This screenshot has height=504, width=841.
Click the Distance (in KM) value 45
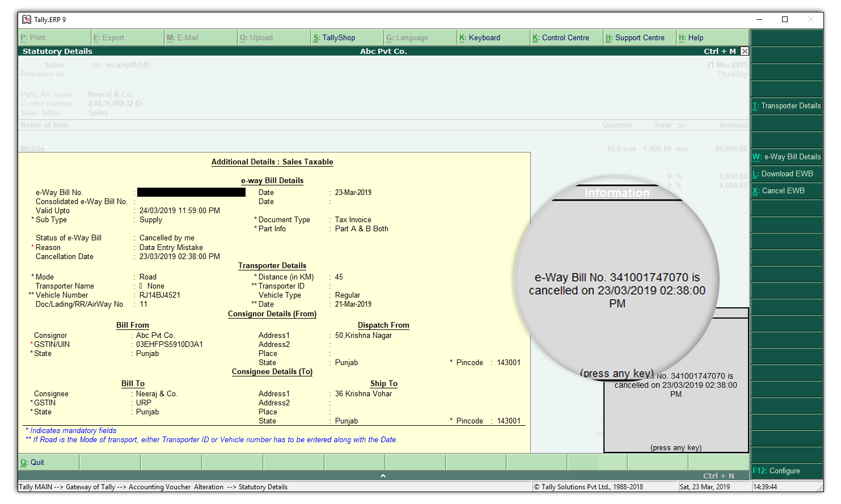click(x=339, y=277)
